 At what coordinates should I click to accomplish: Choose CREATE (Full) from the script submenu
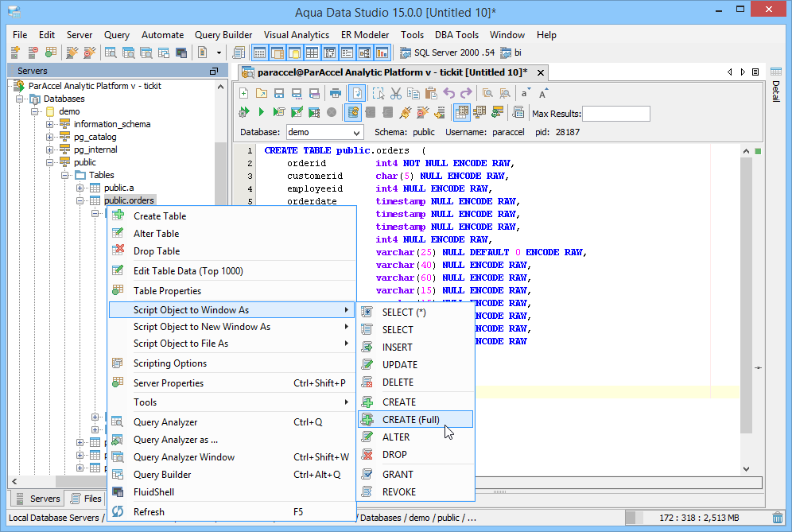415,419
